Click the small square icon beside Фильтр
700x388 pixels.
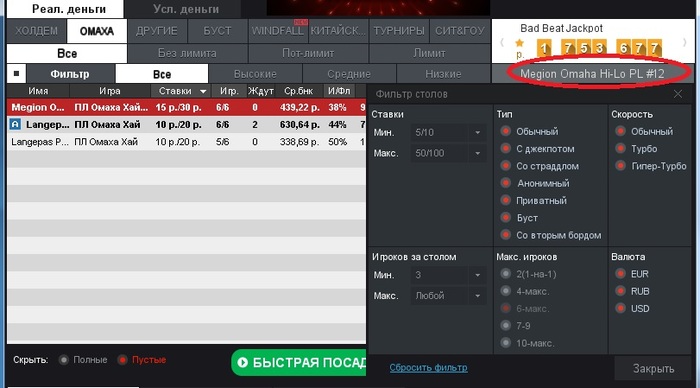[17, 74]
